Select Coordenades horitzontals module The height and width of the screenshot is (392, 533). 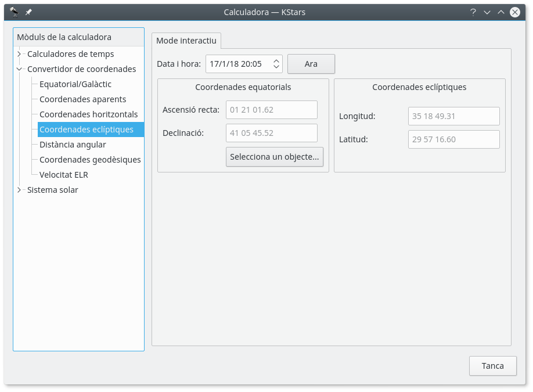click(x=88, y=114)
